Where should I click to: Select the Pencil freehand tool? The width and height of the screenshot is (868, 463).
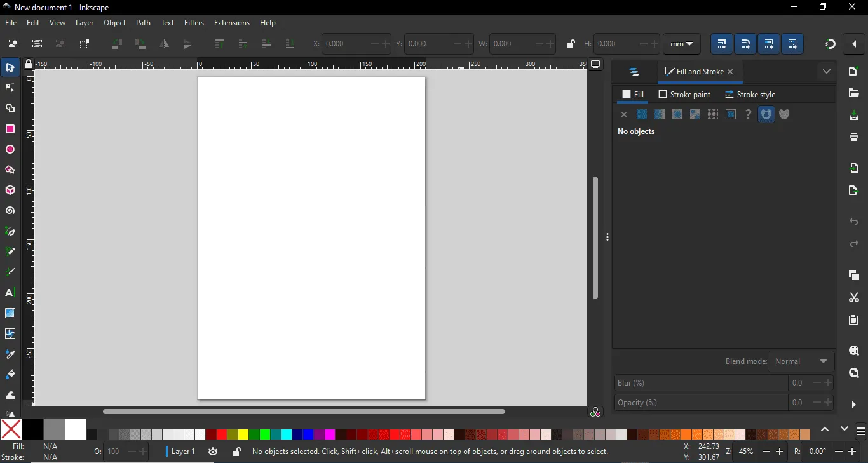(10, 252)
